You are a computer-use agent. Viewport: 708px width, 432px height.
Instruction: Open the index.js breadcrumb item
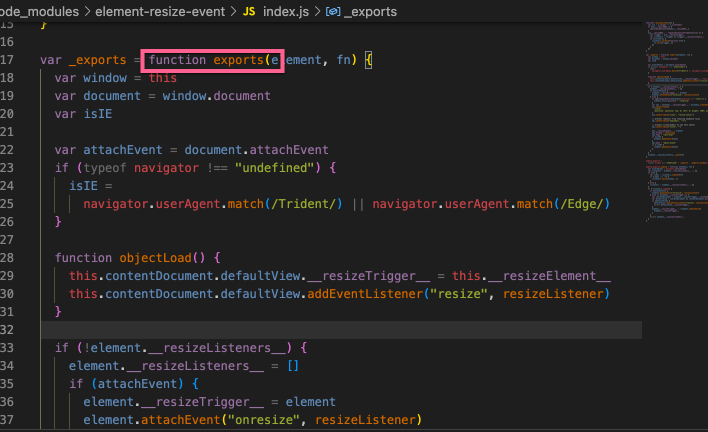(286, 11)
